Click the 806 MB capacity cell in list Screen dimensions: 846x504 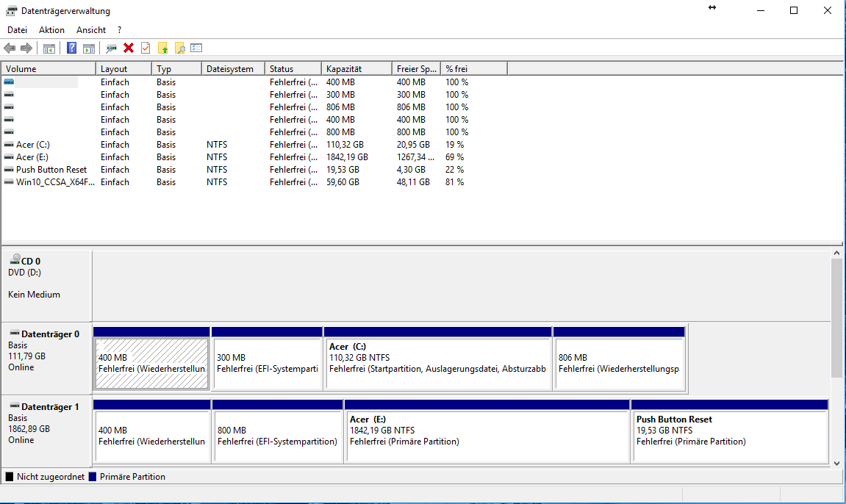[340, 107]
